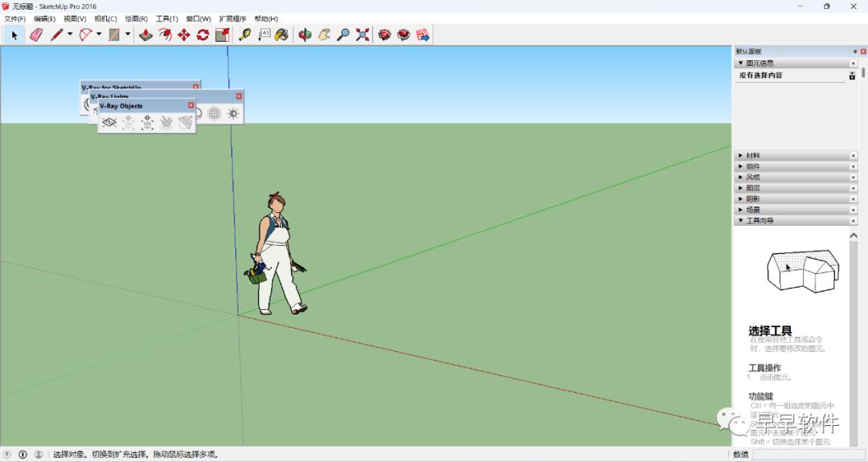
Task: Open the 工具(T) menu
Action: click(x=166, y=18)
